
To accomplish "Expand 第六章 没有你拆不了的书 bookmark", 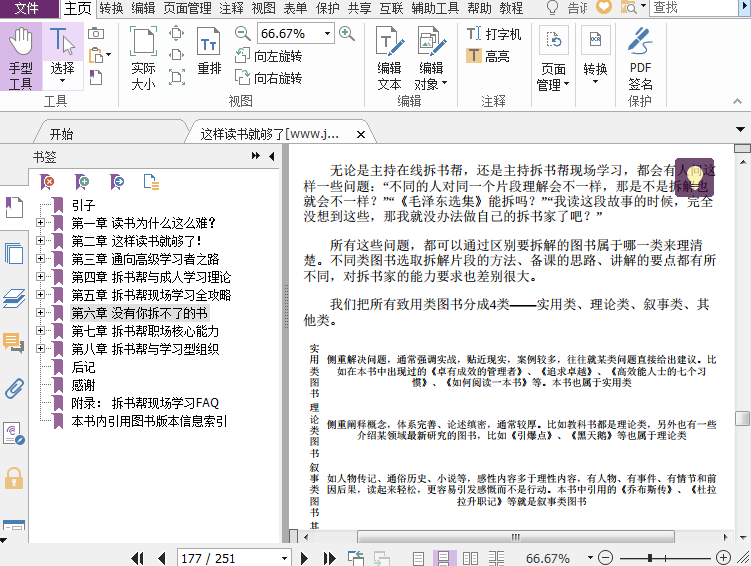I will 41,312.
